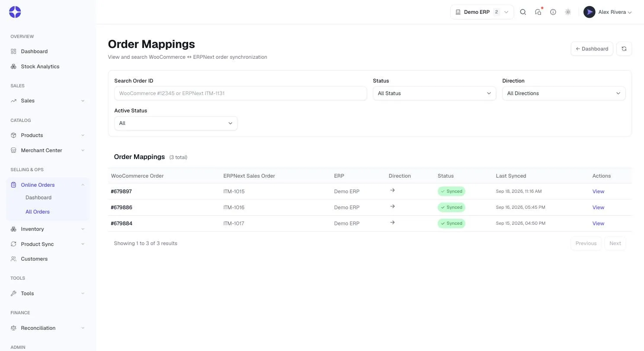This screenshot has width=644, height=351.
Task: Click Alex Rivera's avatar
Action: click(x=589, y=12)
